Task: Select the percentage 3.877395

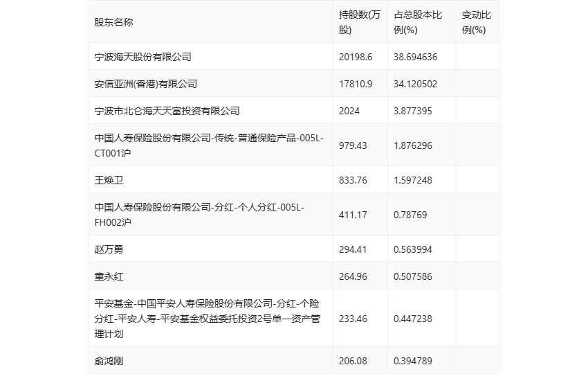Action: [x=413, y=111]
